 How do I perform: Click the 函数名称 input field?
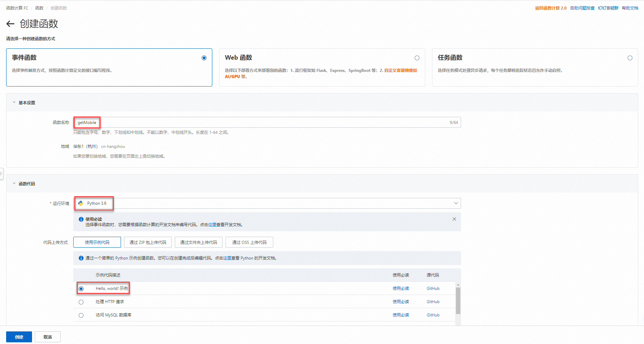coord(267,122)
